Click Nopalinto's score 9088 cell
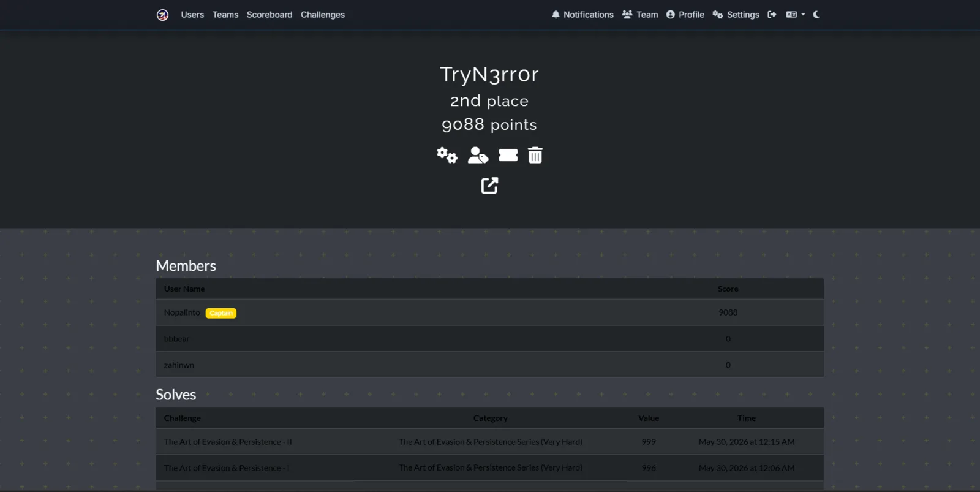This screenshot has width=980, height=492. [728, 312]
